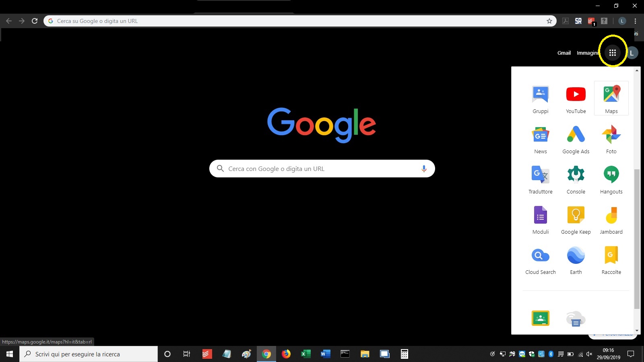This screenshot has width=644, height=362.
Task: Click the question mark extension icon
Action: click(x=604, y=21)
